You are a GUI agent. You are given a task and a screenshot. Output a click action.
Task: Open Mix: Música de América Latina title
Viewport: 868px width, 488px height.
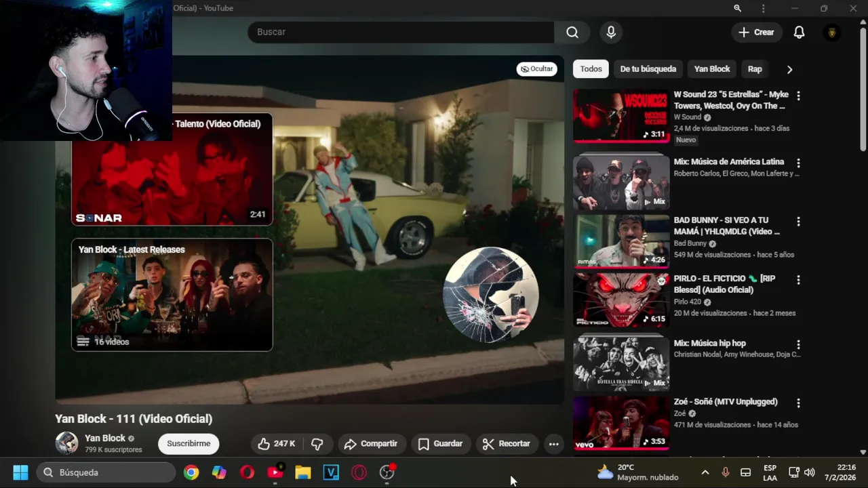[x=728, y=162]
